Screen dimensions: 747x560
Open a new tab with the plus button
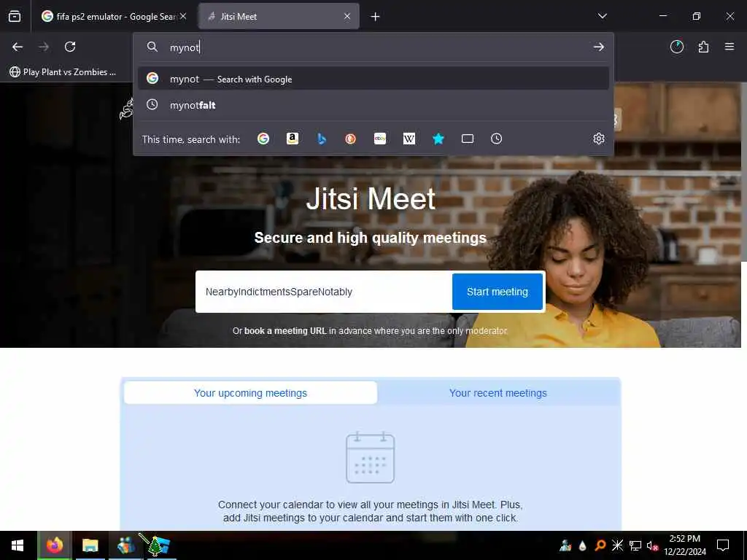point(376,17)
